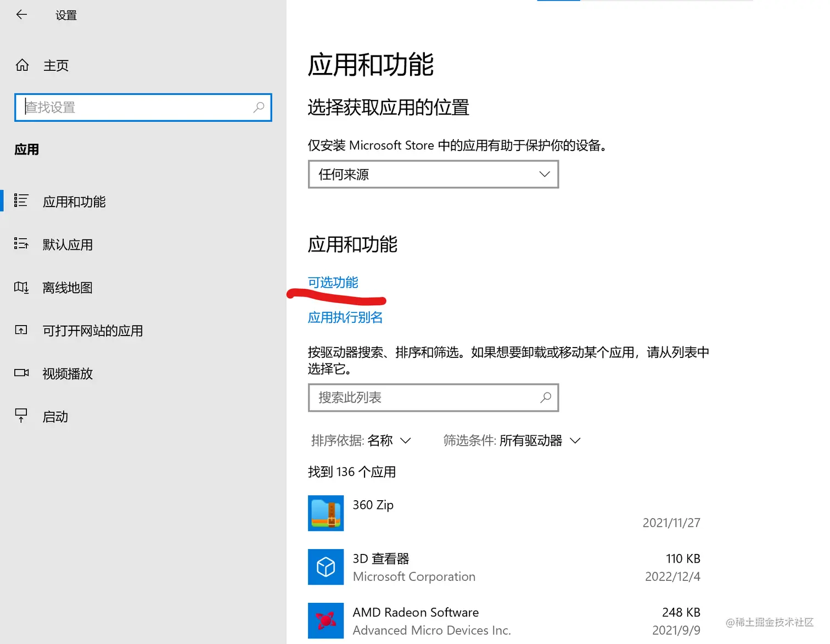This screenshot has height=644, width=830.
Task: Click the magnifier in 查找设置 box
Action: [x=258, y=108]
